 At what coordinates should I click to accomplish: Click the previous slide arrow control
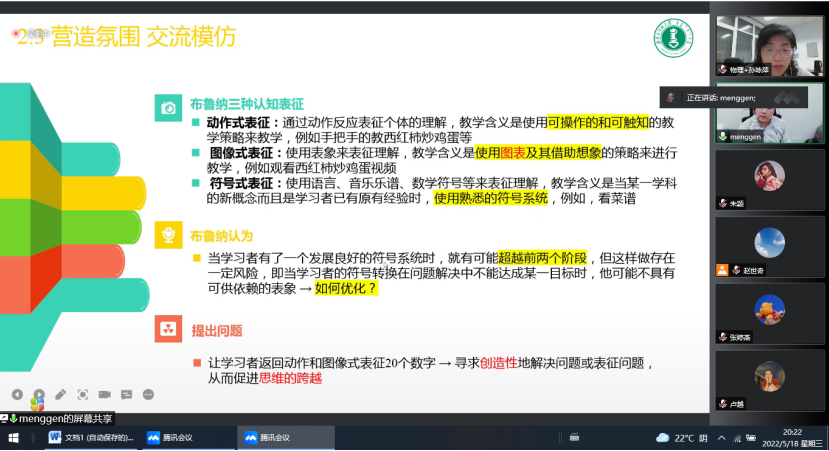click(17, 394)
